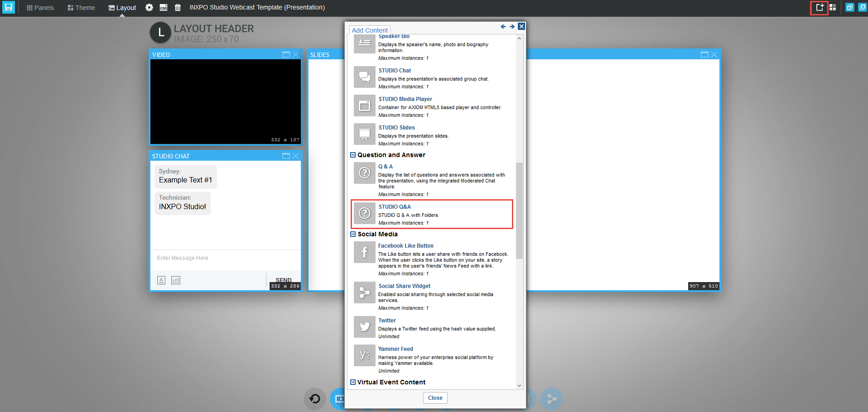This screenshot has height=412, width=868.
Task: Click the black video player area
Action: [226, 102]
